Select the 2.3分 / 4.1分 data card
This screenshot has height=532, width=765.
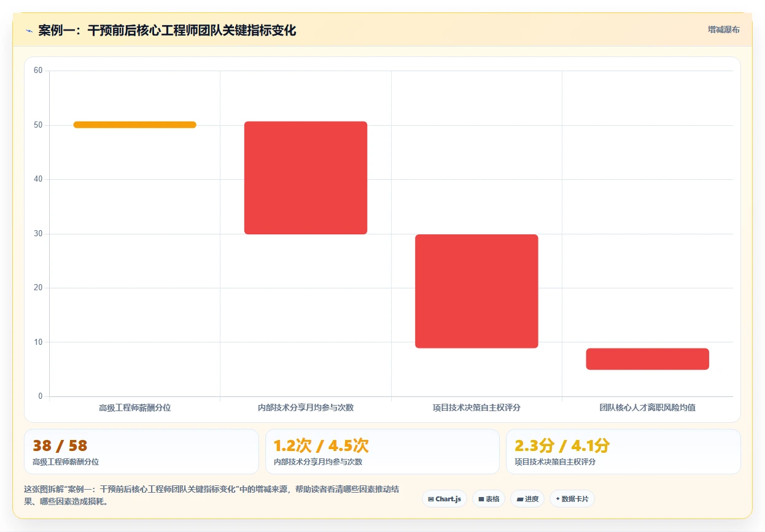click(x=623, y=452)
